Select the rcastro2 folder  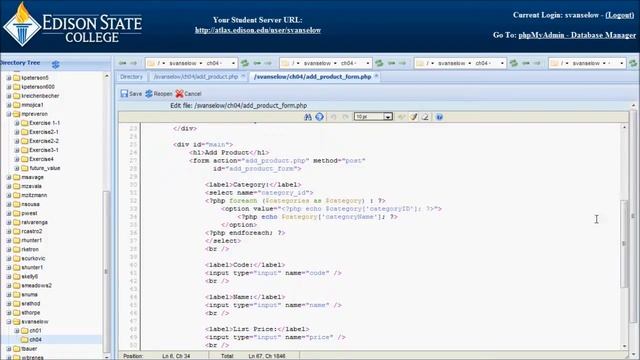(31, 231)
